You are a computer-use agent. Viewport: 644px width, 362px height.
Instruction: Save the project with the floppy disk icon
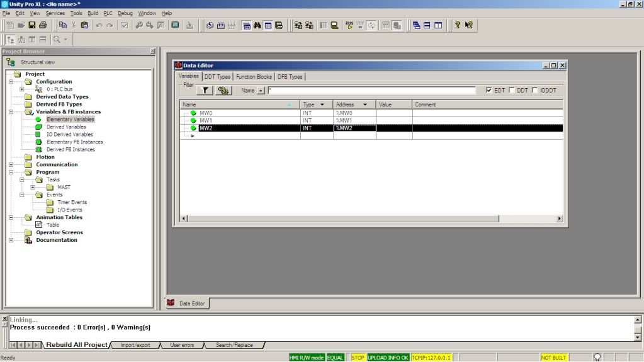coord(32,25)
